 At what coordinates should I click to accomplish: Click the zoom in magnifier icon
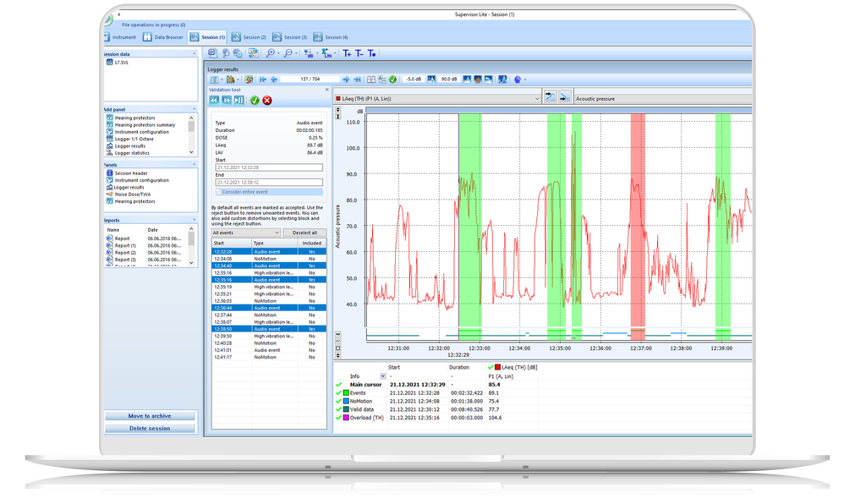pyautogui.click(x=271, y=53)
